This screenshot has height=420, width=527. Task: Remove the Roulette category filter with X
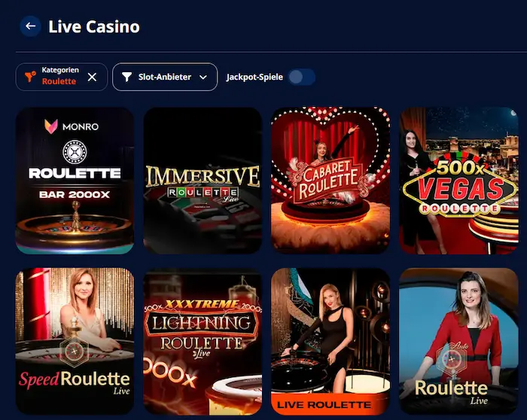tap(92, 78)
